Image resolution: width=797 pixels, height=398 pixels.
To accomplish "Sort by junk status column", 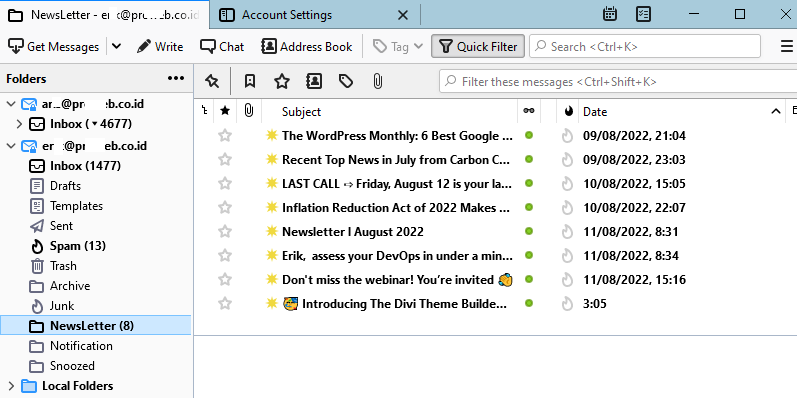I will pos(568,111).
